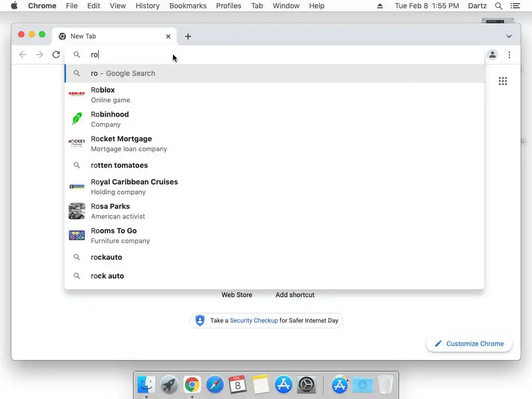Select the Rooms To Go suggestion
The width and height of the screenshot is (532, 399).
[274, 235]
